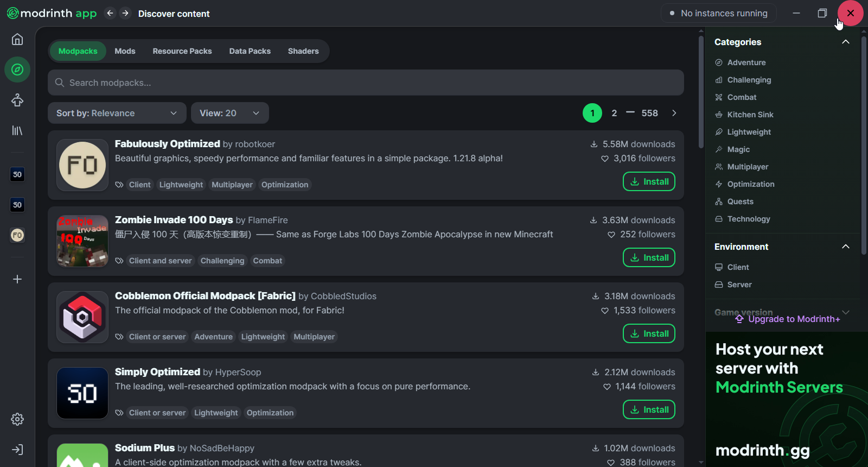Image resolution: width=868 pixels, height=467 pixels.
Task: Switch to the Shaders tab
Action: (x=303, y=51)
